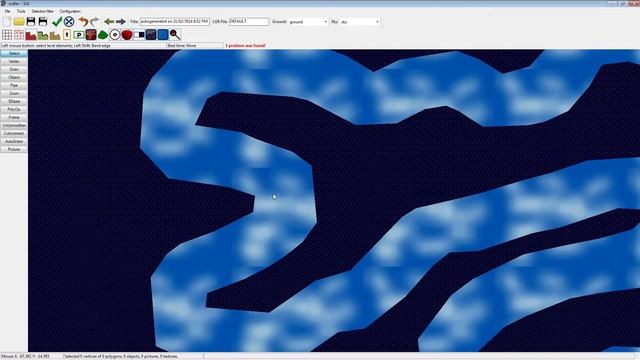The height and width of the screenshot is (360, 640).
Task: Open a level with the yellow folder icon
Action: [19, 22]
